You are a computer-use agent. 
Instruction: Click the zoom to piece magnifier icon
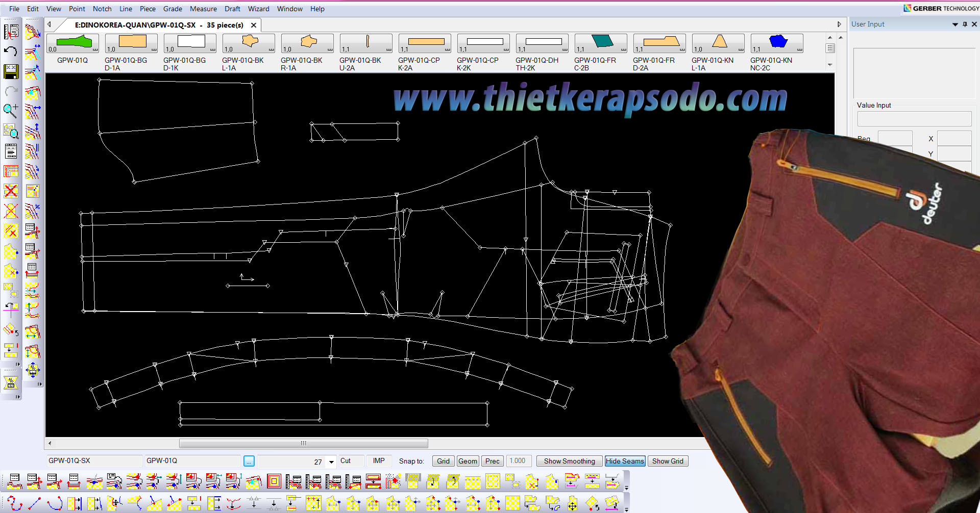click(11, 131)
